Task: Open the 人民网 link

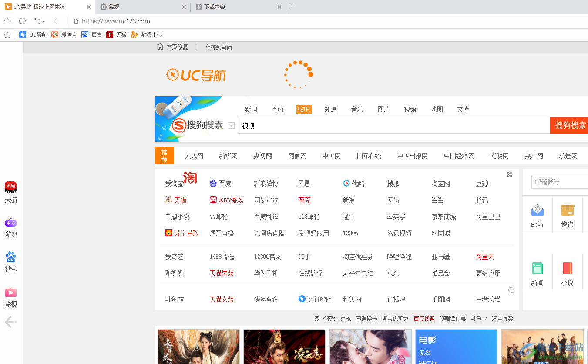Action: 194,156
